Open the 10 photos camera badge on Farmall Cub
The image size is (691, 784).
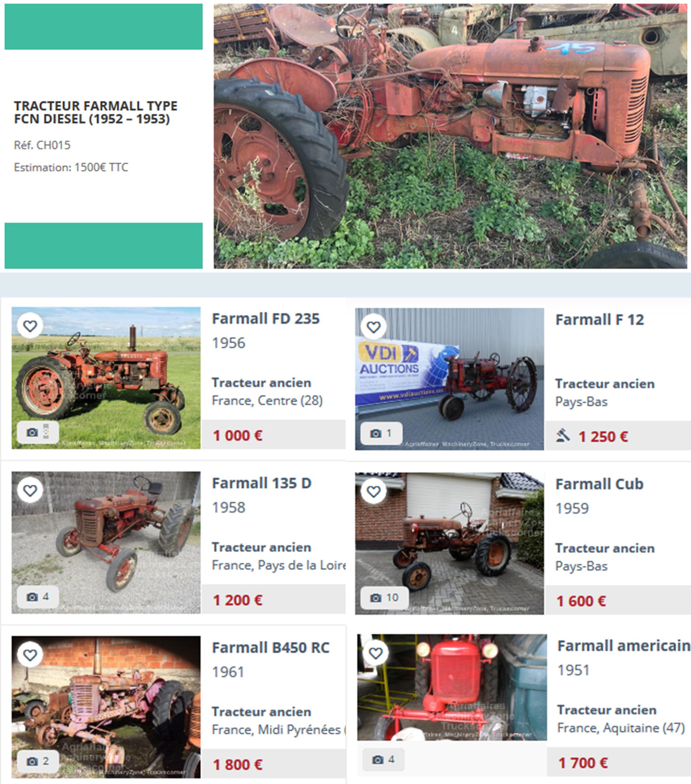[376, 598]
